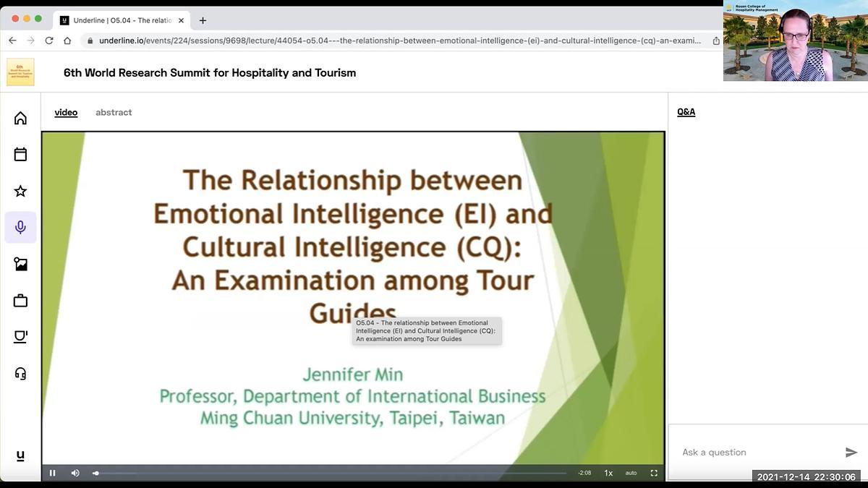The width and height of the screenshot is (868, 488).
Task: Open a new browser tab with plus button
Action: (203, 20)
